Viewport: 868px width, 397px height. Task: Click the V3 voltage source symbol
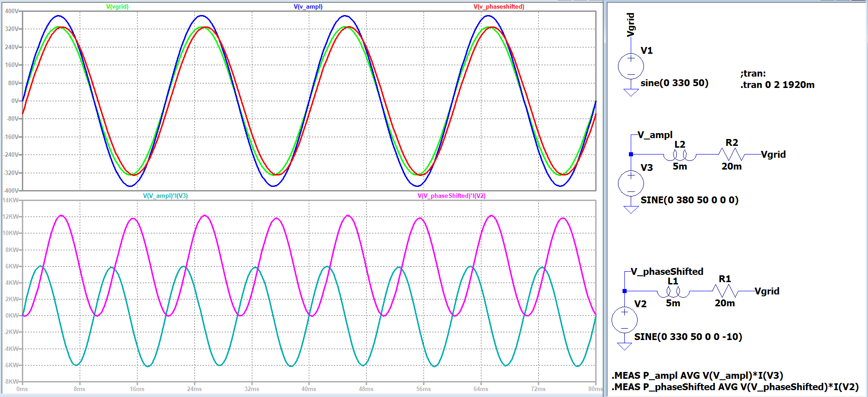[631, 184]
